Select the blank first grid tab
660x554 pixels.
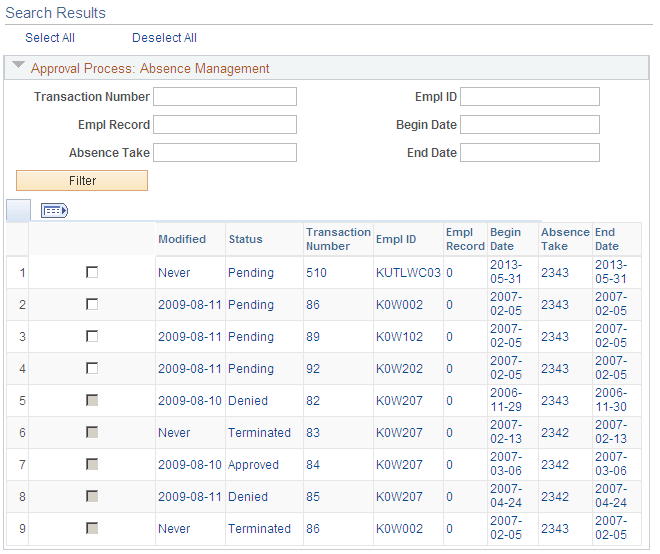coord(19,210)
